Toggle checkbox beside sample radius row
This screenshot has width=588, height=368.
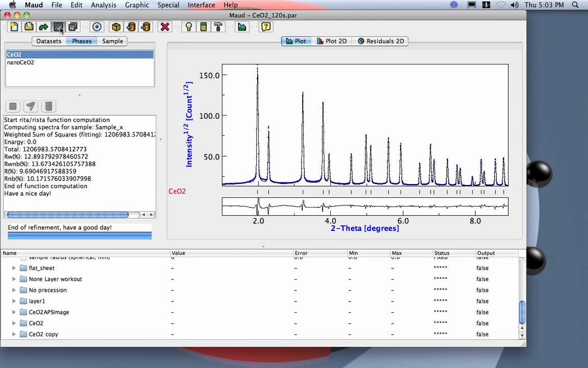[x=23, y=258]
